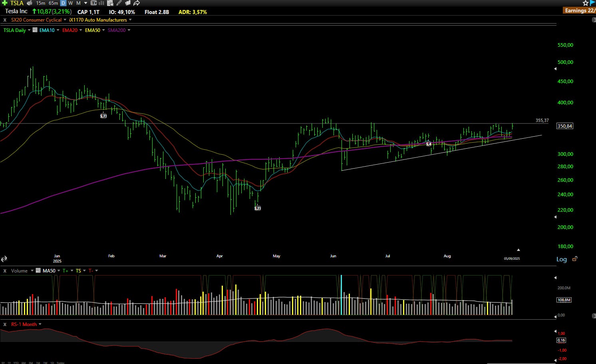Screen dimensions: 596x364
Task: Click the 108.8M volume value label
Action: pos(564,300)
